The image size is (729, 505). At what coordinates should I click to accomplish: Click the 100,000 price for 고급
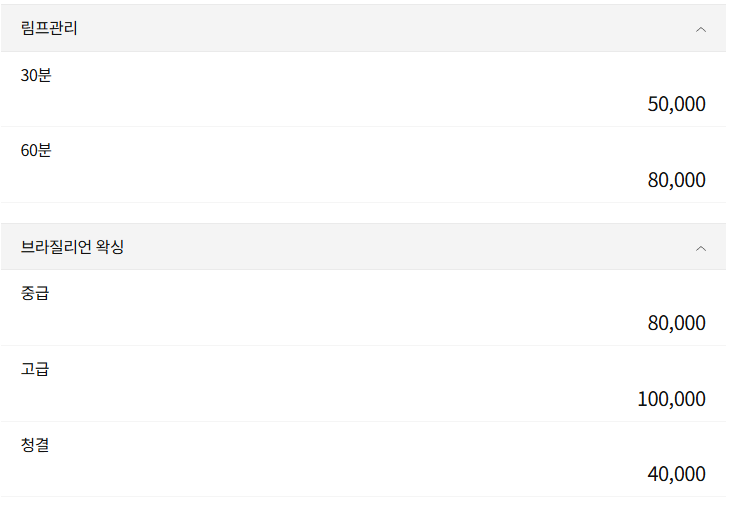tap(671, 399)
